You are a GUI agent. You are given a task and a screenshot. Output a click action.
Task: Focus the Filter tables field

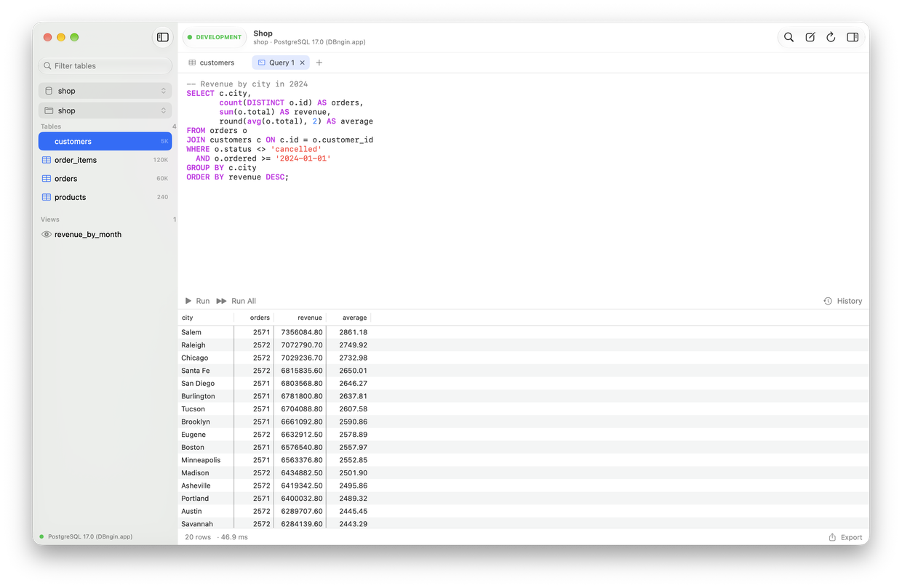(105, 65)
